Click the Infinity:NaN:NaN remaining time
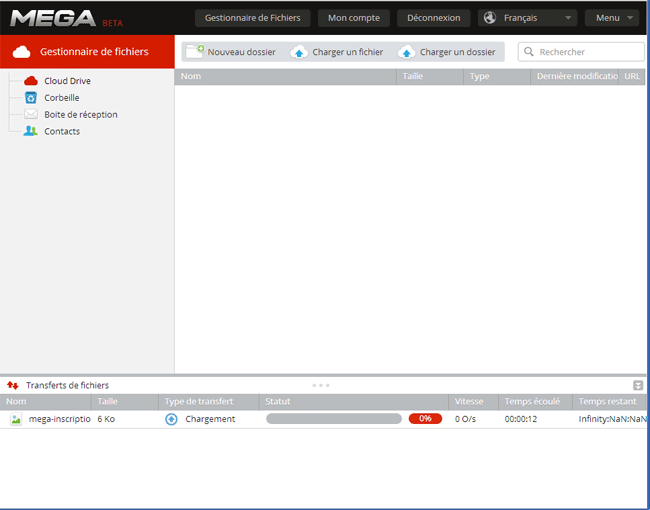This screenshot has height=510, width=650. (612, 419)
